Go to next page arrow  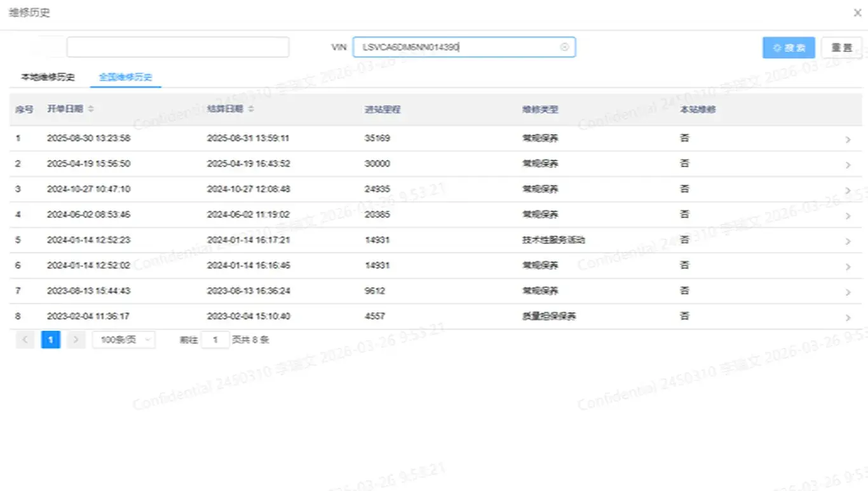pos(76,340)
